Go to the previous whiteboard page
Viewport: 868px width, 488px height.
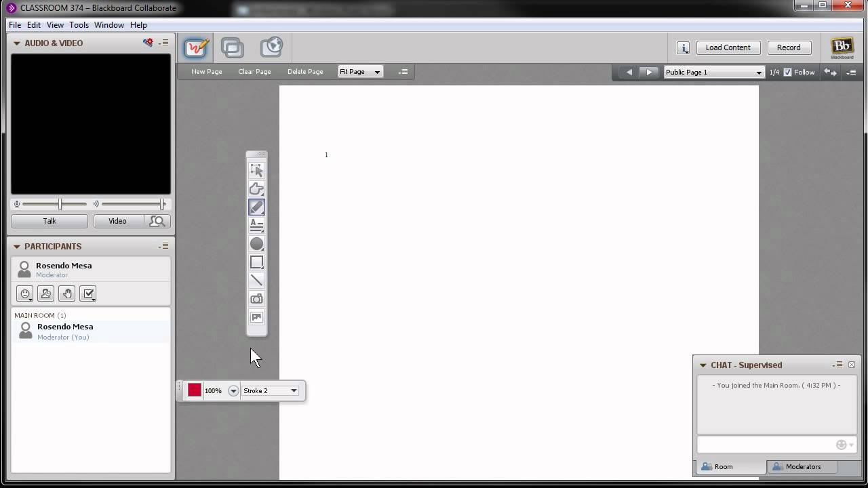629,72
